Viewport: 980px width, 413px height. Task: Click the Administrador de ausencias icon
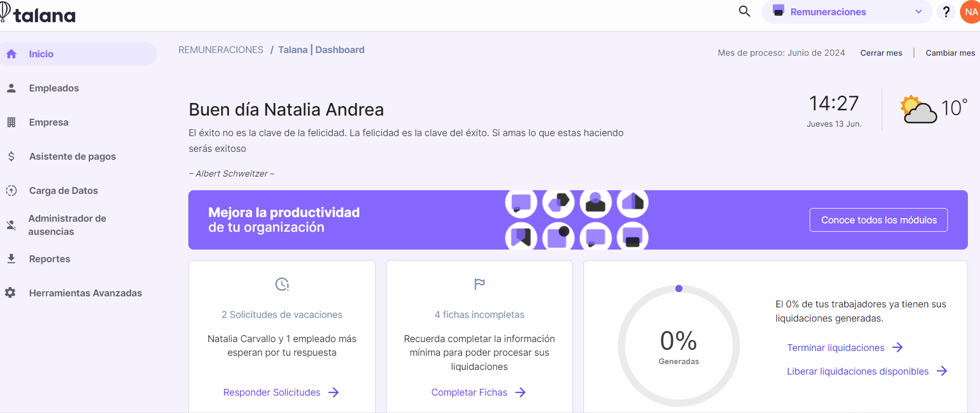[11, 225]
